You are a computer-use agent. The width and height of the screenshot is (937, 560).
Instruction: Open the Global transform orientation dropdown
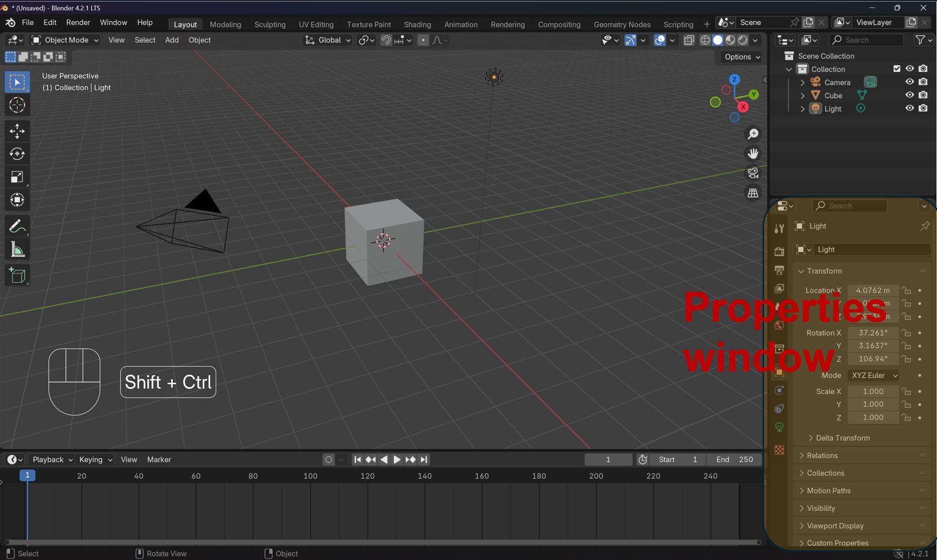(x=328, y=40)
